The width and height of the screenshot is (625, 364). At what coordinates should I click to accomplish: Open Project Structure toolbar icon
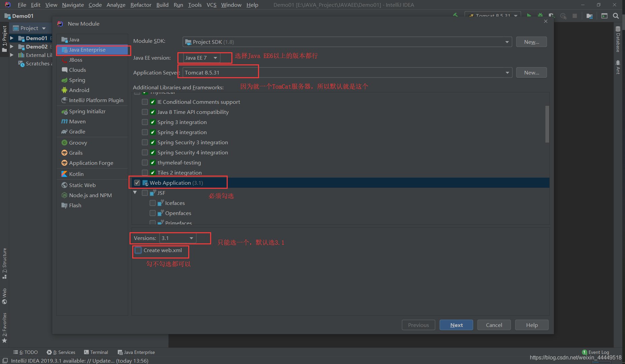[x=589, y=16]
